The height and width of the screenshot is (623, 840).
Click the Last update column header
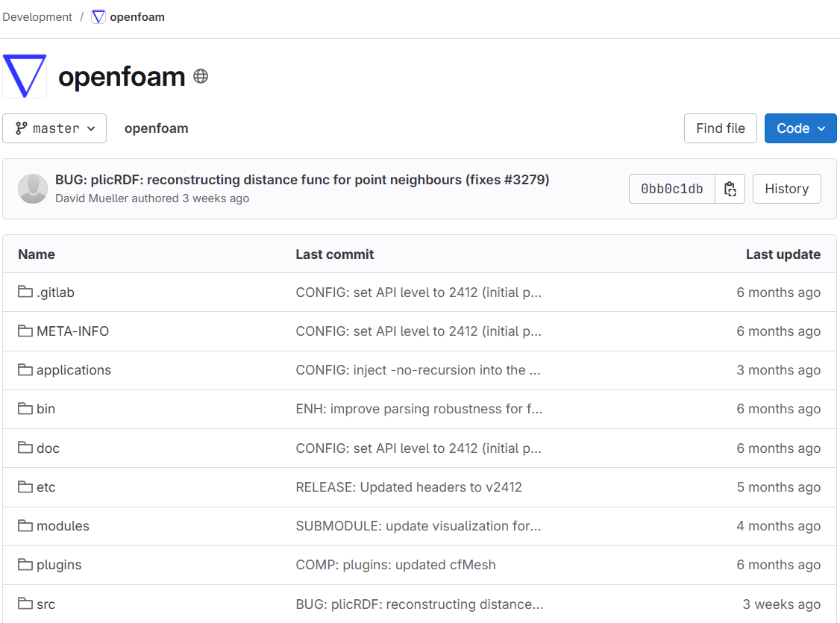[783, 254]
